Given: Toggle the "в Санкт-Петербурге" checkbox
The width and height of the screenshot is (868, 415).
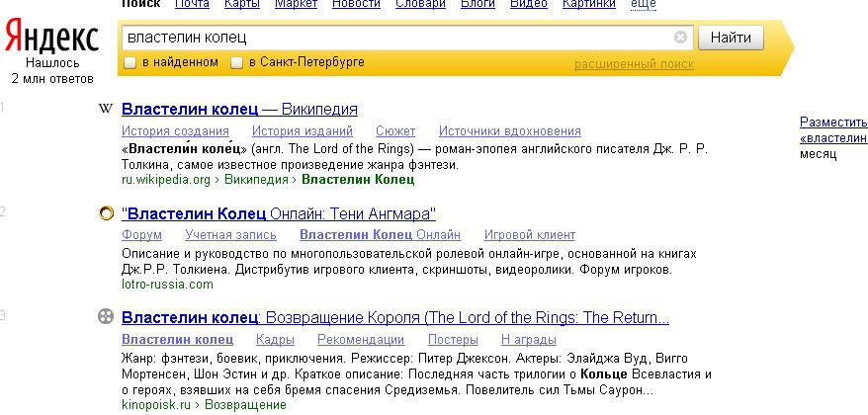Looking at the screenshot, I should (x=236, y=63).
